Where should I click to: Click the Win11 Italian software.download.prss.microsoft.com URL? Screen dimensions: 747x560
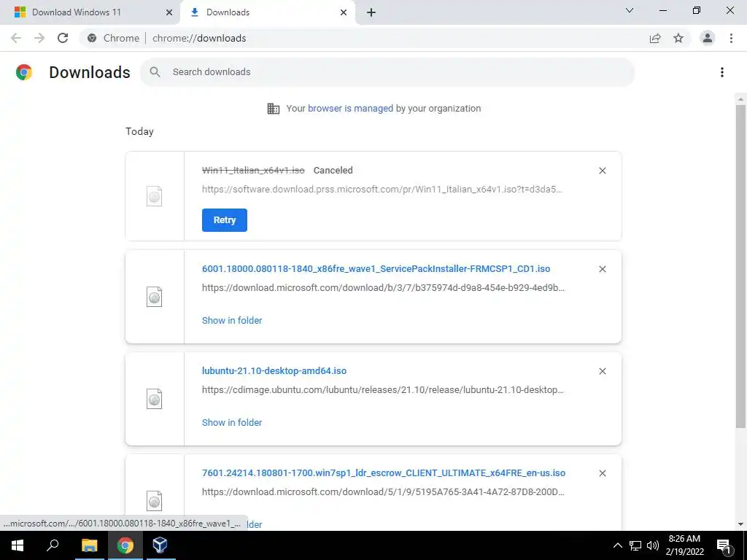pos(382,189)
